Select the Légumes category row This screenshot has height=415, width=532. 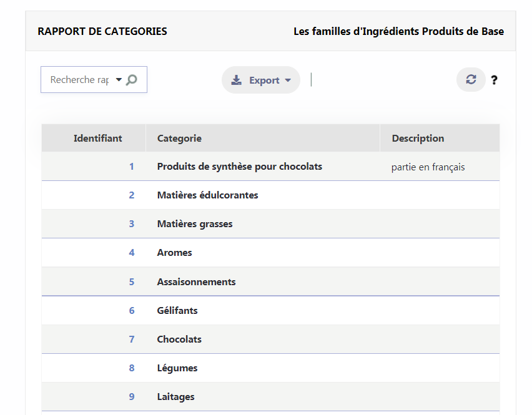pyautogui.click(x=270, y=368)
